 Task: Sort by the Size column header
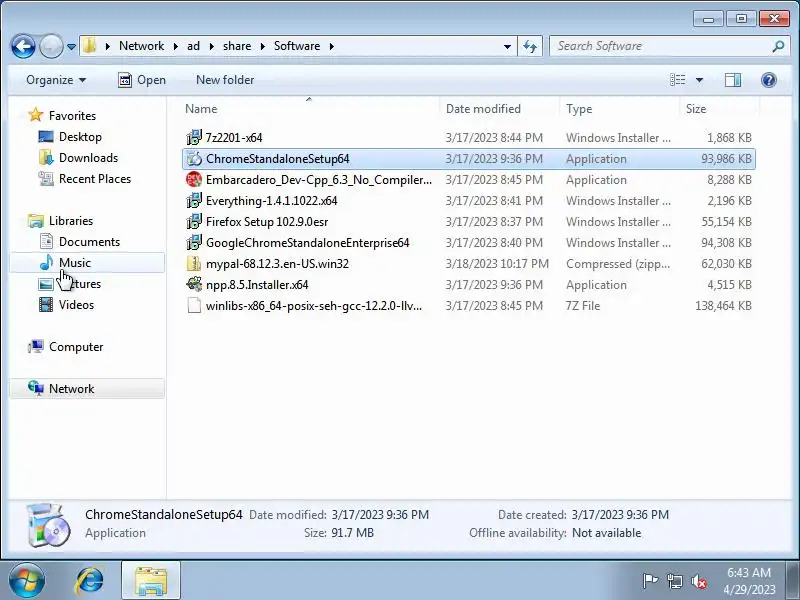tap(719, 109)
